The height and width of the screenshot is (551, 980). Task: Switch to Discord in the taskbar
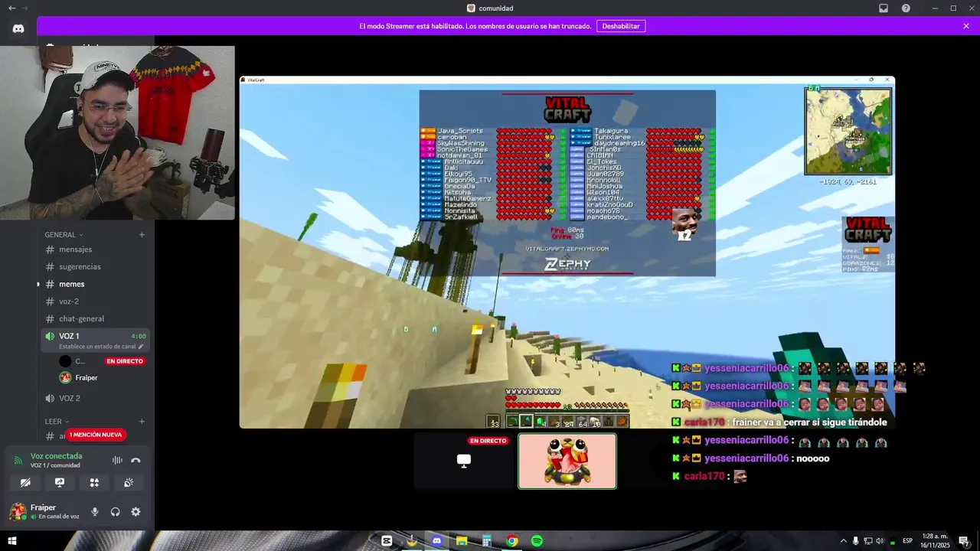pos(436,541)
